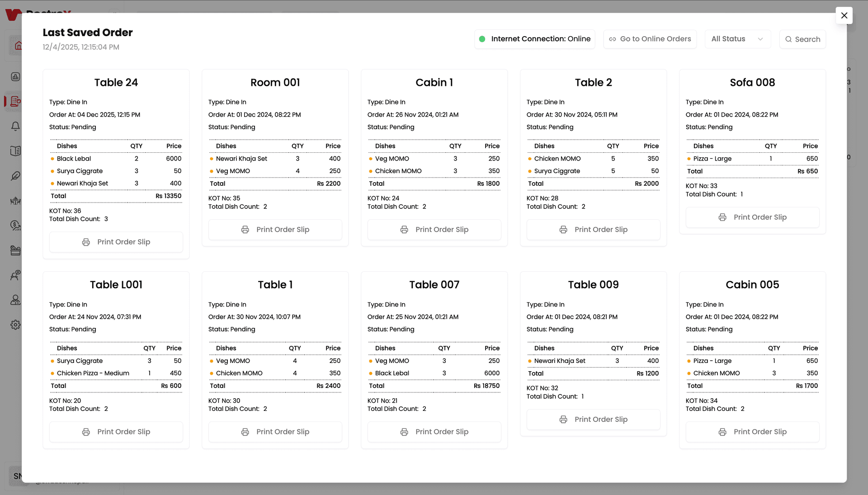The image size is (868, 495).
Task: Open settings gear in sidebar
Action: 15,325
